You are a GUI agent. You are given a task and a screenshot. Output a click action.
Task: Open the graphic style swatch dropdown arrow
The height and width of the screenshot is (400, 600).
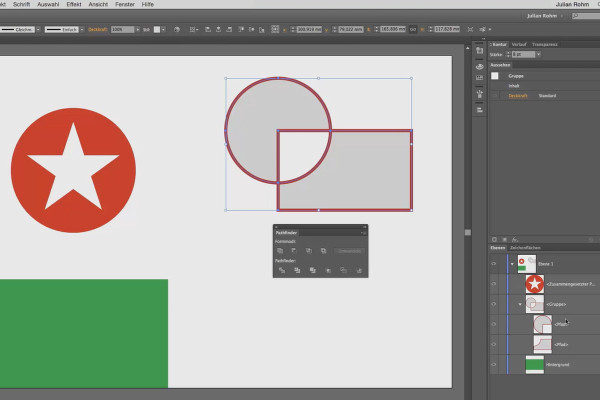[163, 29]
